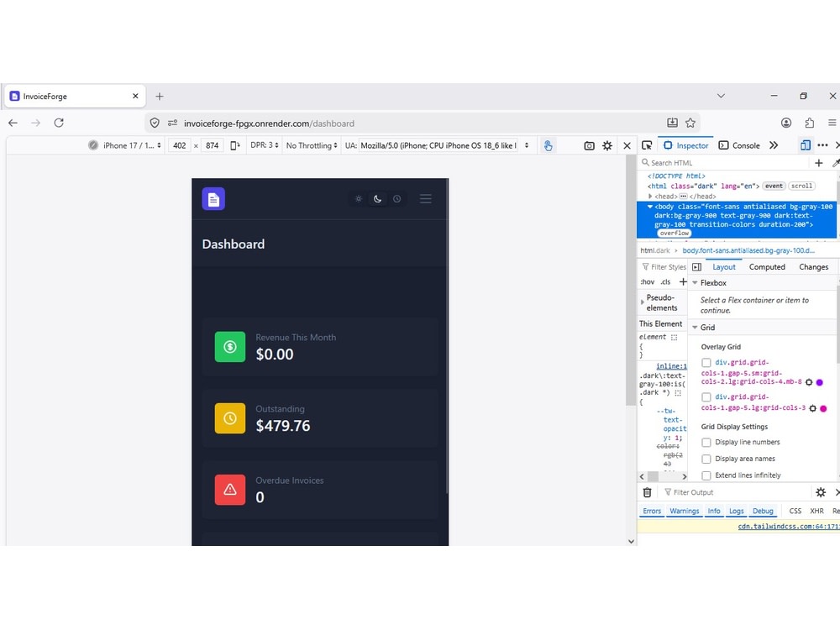Activate the element picker tool
Screen dimensions: 840x630
[647, 145]
